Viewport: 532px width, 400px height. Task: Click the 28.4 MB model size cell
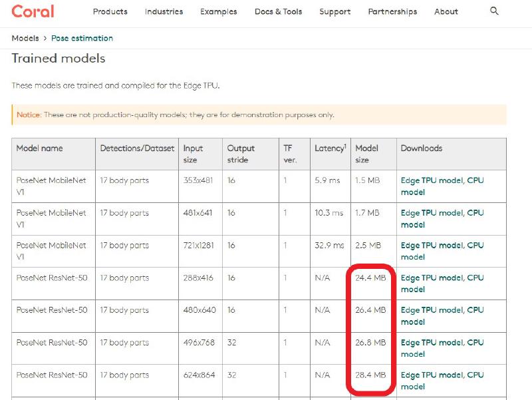[x=370, y=375]
